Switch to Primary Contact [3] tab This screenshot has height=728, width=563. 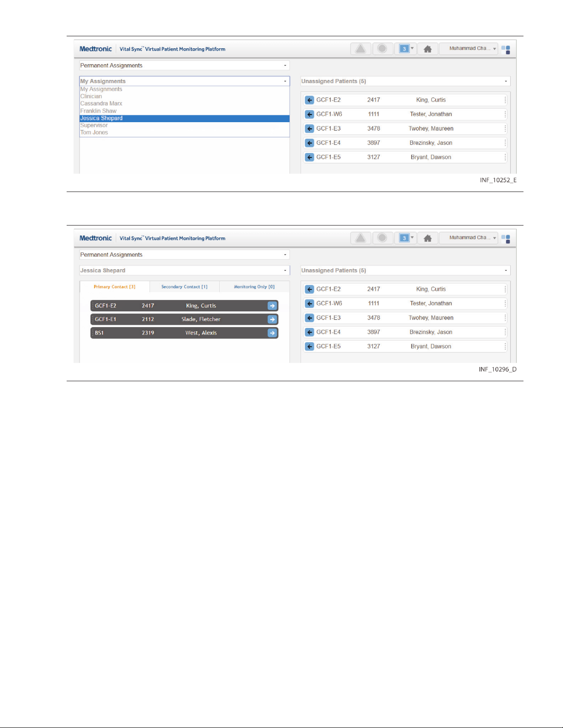pyautogui.click(x=114, y=287)
